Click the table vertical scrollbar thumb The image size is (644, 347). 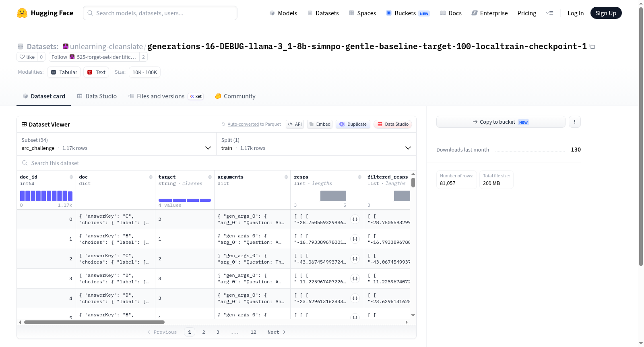[413, 183]
